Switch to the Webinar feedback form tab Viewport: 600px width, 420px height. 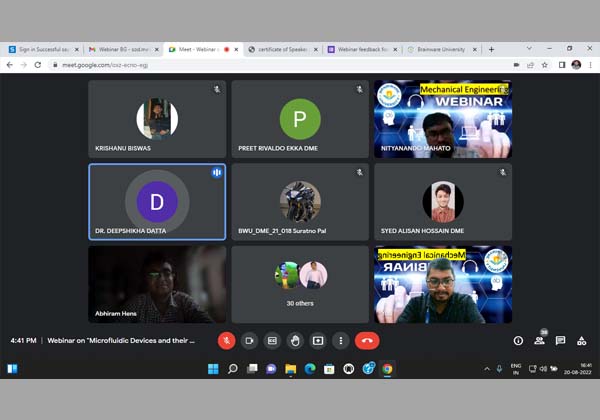[x=361, y=49]
